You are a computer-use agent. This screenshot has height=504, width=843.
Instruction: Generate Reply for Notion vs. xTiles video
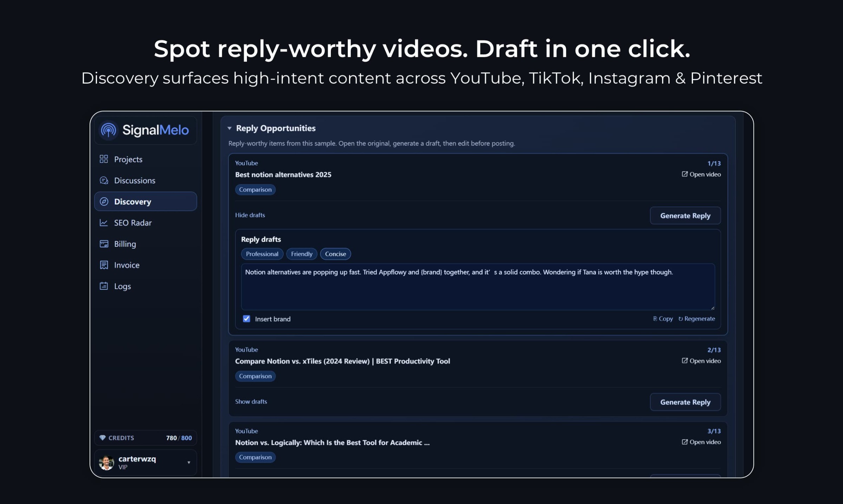coord(685,402)
